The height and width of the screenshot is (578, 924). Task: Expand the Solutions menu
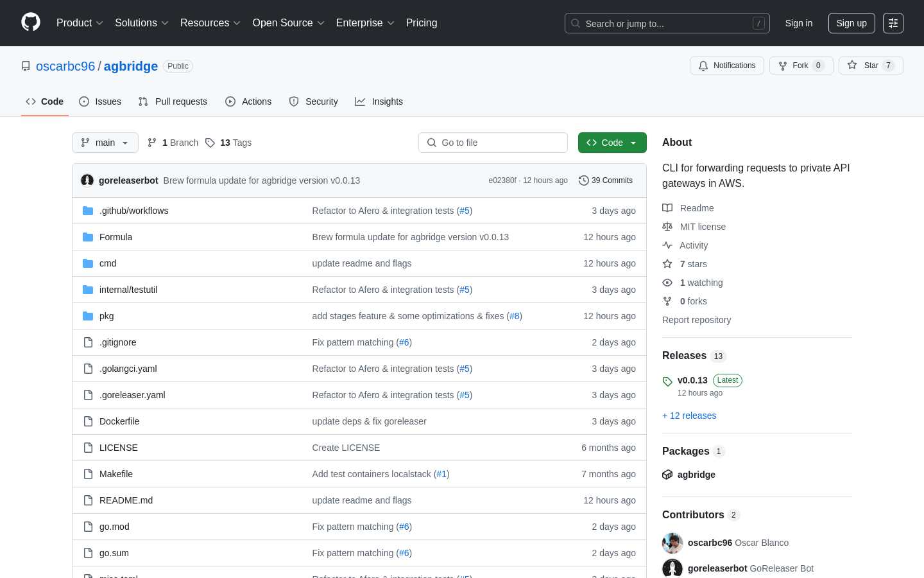(x=142, y=23)
